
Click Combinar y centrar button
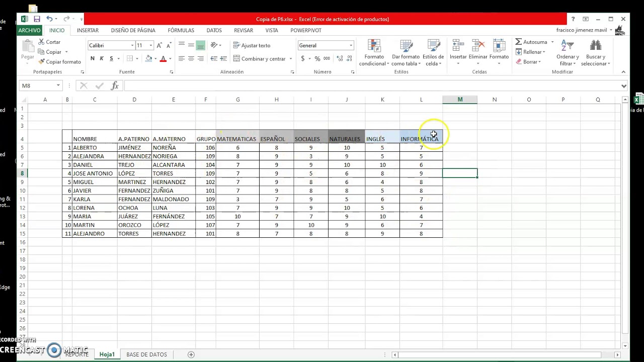[260, 59]
